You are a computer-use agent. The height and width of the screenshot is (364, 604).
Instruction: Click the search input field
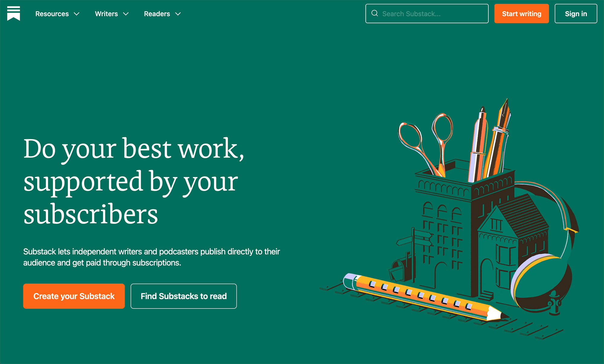[x=427, y=14]
